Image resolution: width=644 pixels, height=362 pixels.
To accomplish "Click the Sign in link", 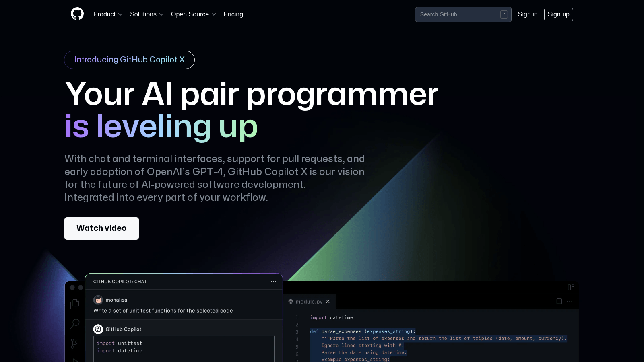I will point(527,14).
